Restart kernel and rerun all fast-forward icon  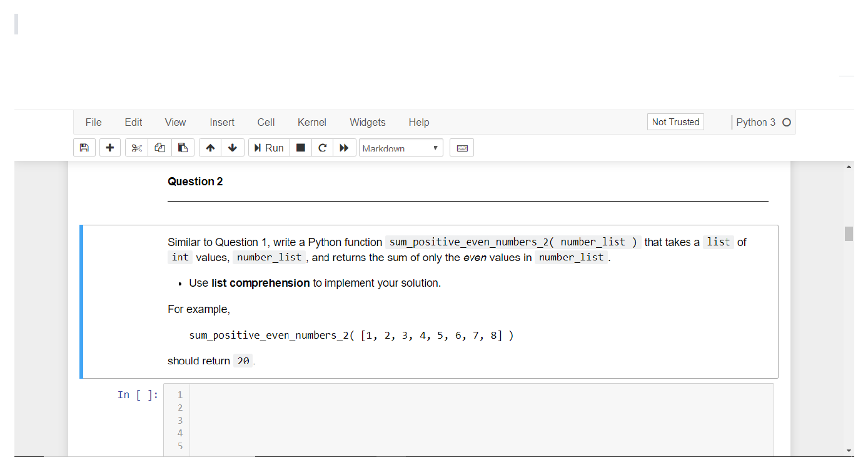point(344,148)
